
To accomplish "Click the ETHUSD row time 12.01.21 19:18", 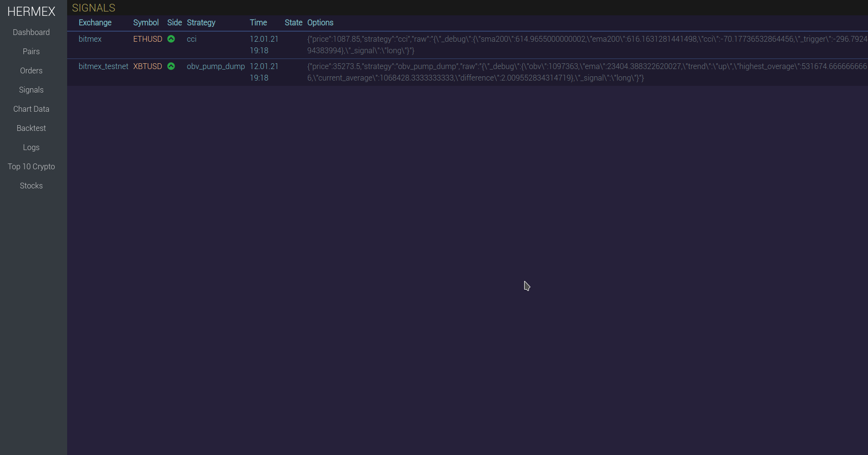I will pos(264,45).
